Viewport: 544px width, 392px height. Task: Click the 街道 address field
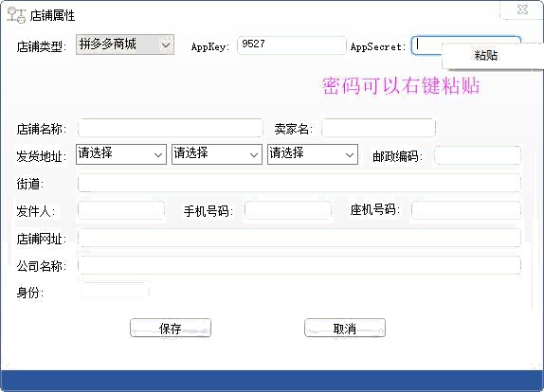[299, 183]
